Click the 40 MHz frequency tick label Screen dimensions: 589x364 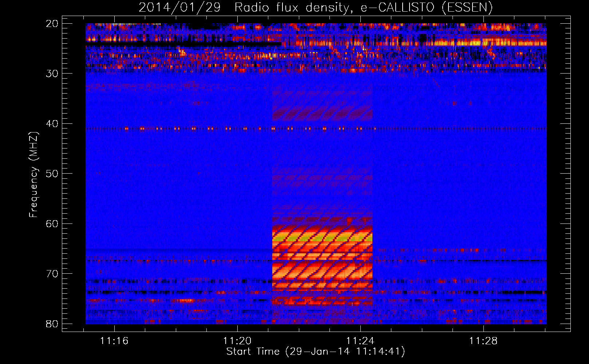pos(52,124)
